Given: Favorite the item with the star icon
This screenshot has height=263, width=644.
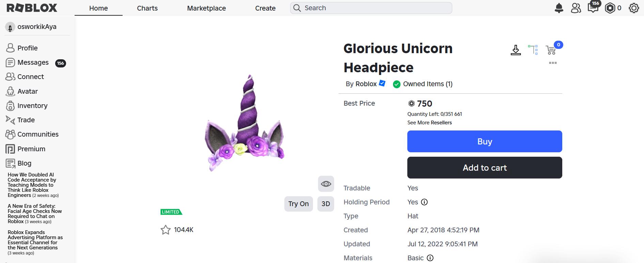Looking at the screenshot, I should point(166,230).
